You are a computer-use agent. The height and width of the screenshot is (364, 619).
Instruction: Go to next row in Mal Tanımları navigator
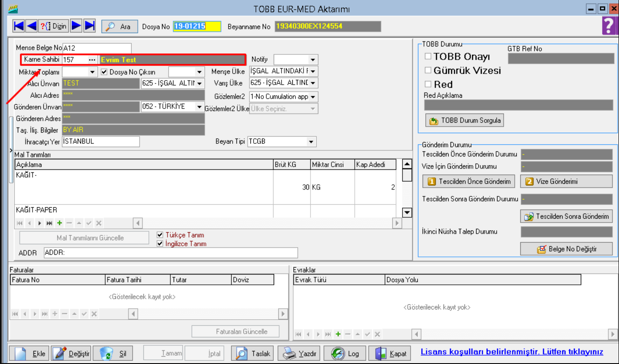coord(40,223)
